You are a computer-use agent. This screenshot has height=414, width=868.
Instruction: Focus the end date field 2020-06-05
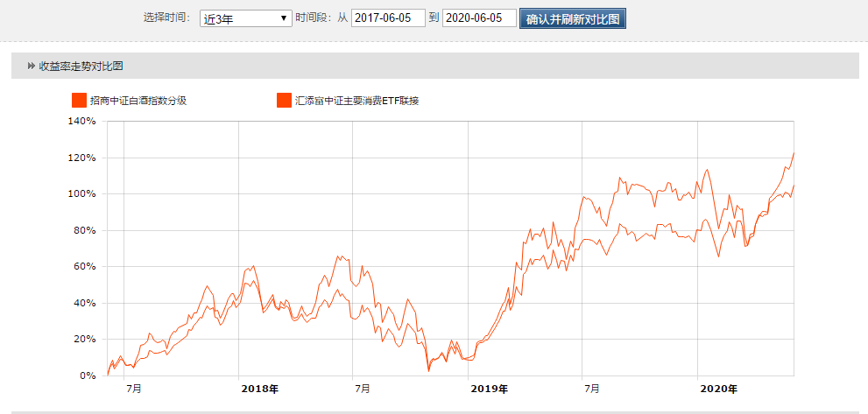[x=479, y=18]
